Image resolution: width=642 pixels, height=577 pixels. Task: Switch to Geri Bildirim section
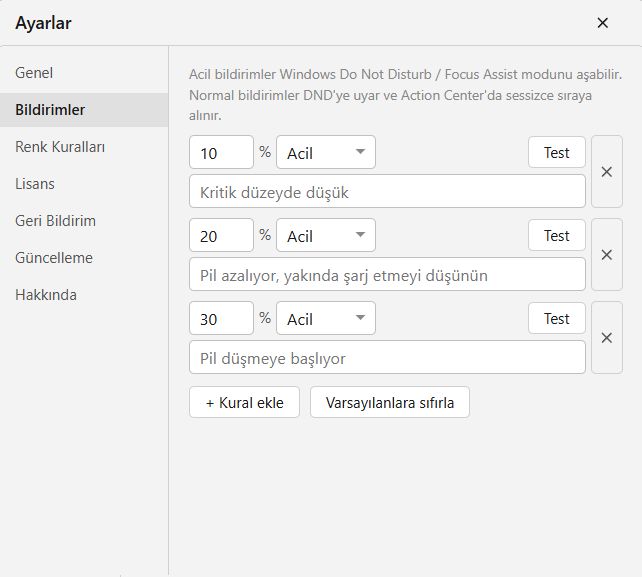[x=84, y=221]
